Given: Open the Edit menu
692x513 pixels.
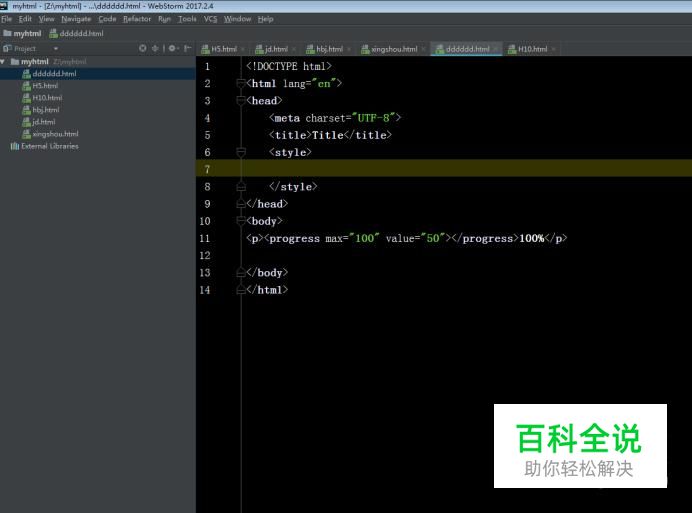Looking at the screenshot, I should point(25,19).
